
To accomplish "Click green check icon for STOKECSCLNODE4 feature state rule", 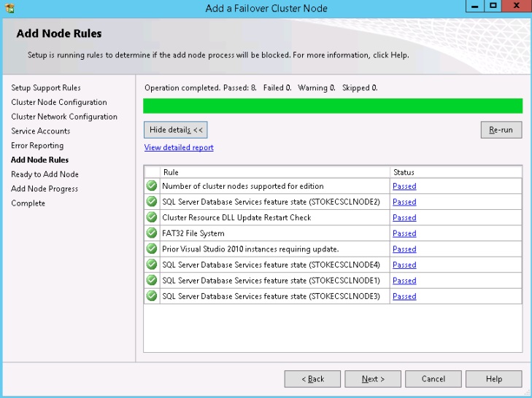I will [x=152, y=265].
